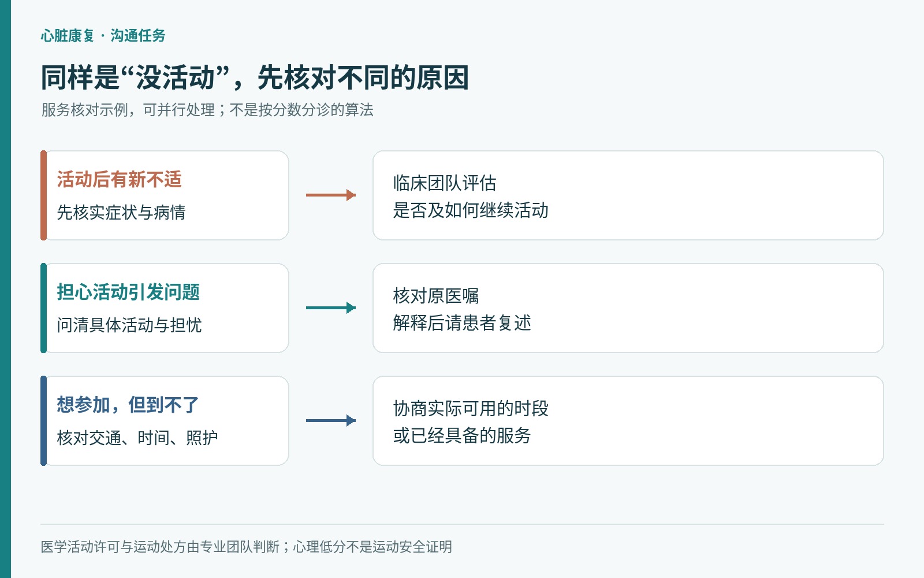Viewport: 924px width, 578px height.
Task: Click the line 临床团队评估
Action: (445, 183)
